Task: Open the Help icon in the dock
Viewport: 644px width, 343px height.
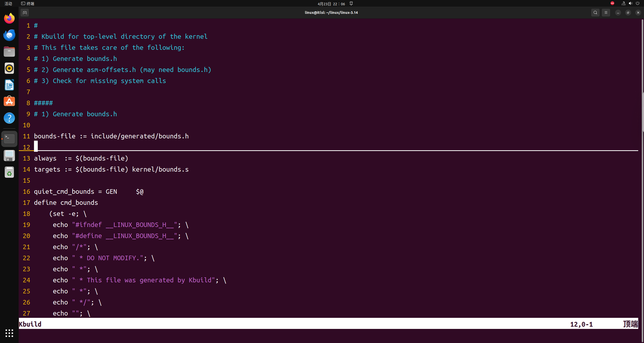Action: click(x=9, y=118)
